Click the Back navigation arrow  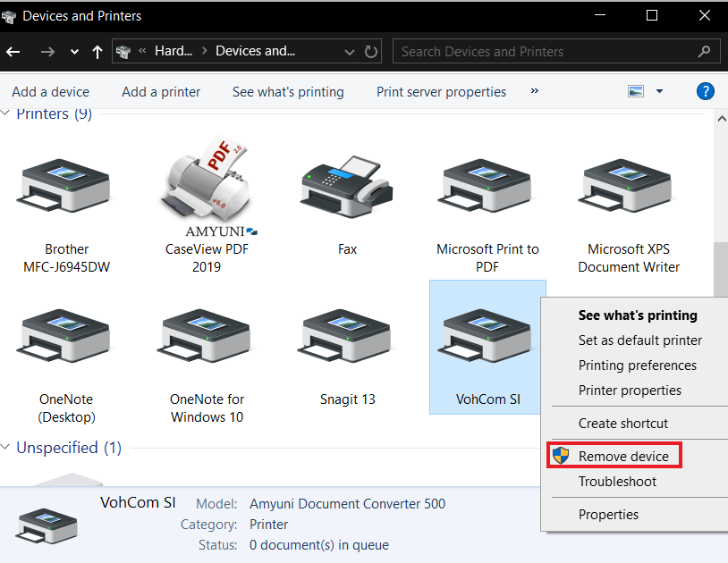[13, 52]
